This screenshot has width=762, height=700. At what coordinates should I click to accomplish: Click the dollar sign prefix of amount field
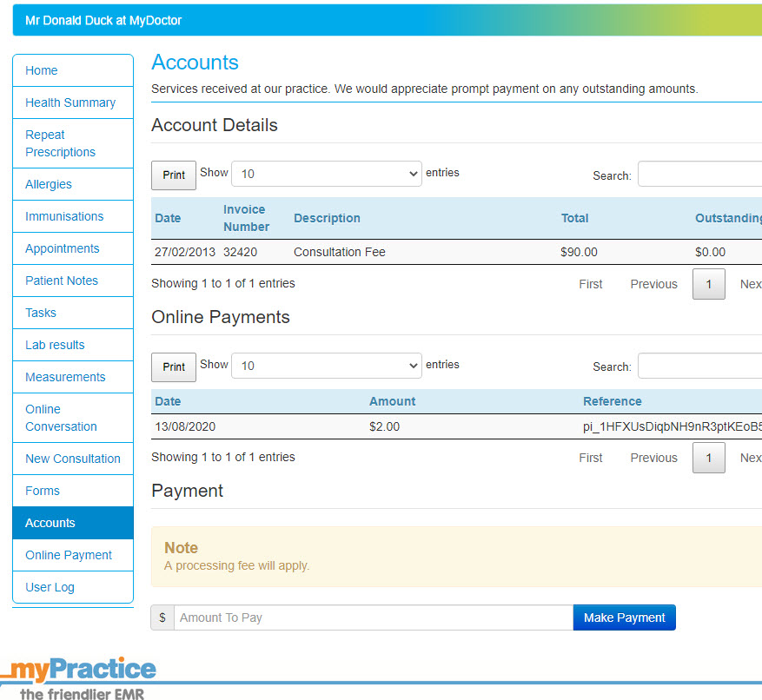click(x=162, y=617)
